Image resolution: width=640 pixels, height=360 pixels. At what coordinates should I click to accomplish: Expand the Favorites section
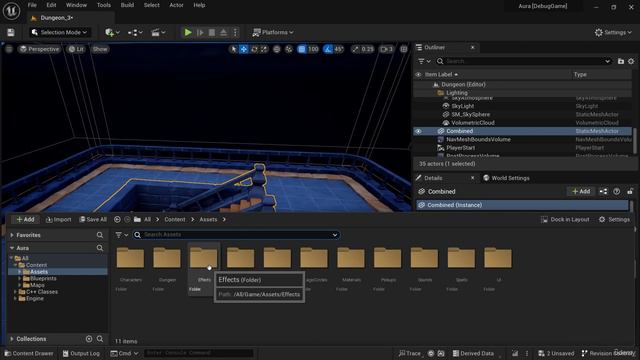coord(12,235)
